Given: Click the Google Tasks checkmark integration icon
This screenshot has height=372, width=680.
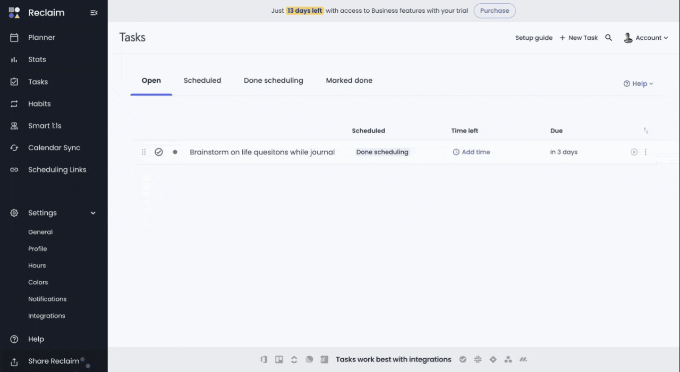Looking at the screenshot, I should click(463, 359).
